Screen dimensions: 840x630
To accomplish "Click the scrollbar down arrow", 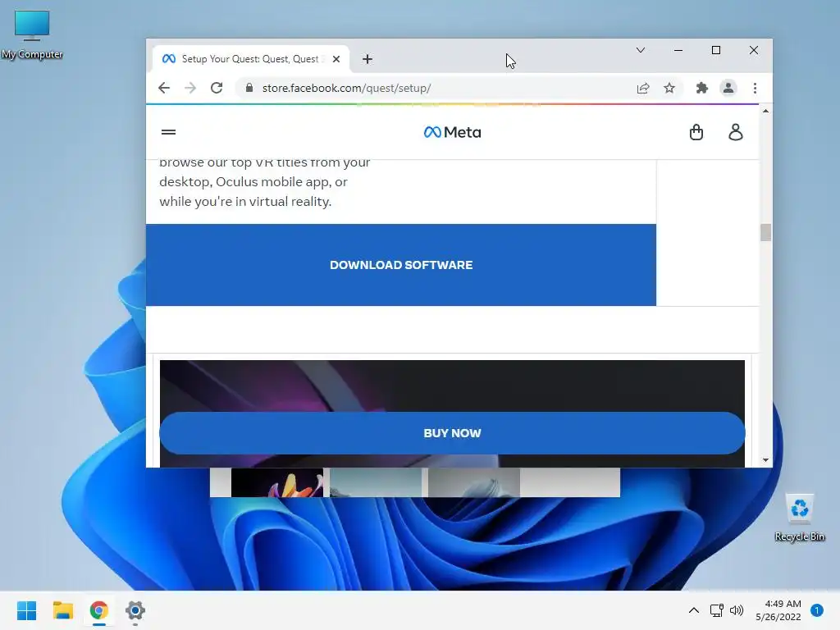I will click(765, 459).
